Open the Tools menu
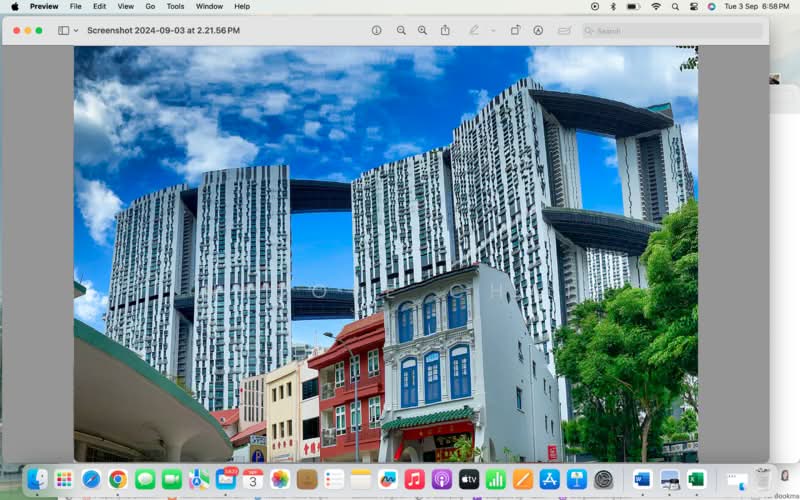Screen dimensions: 800x500 pos(175,7)
